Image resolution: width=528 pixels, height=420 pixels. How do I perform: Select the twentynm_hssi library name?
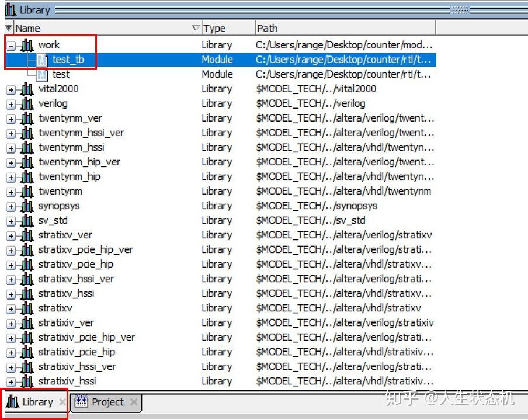click(71, 148)
